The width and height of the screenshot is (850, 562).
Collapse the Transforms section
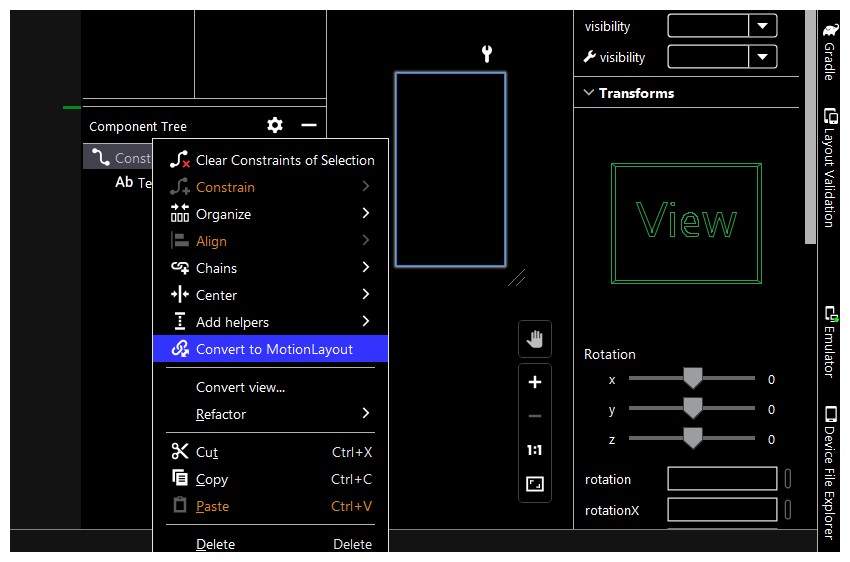click(x=589, y=93)
